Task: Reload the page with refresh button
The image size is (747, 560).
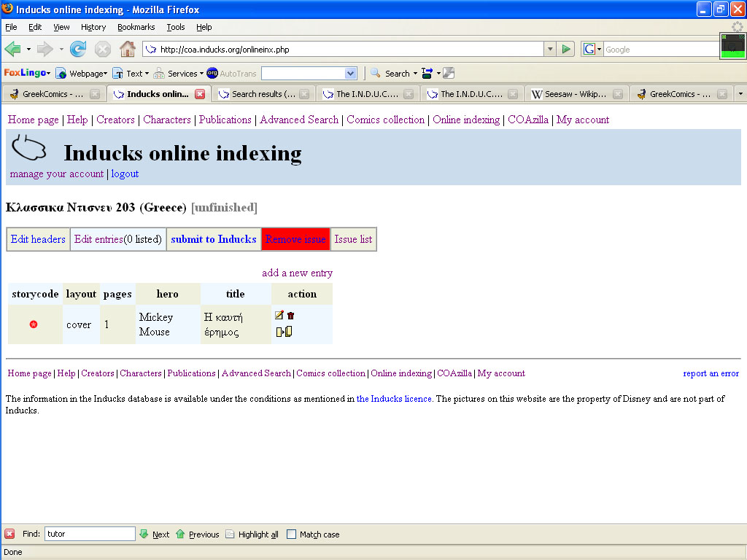Action: 78,49
